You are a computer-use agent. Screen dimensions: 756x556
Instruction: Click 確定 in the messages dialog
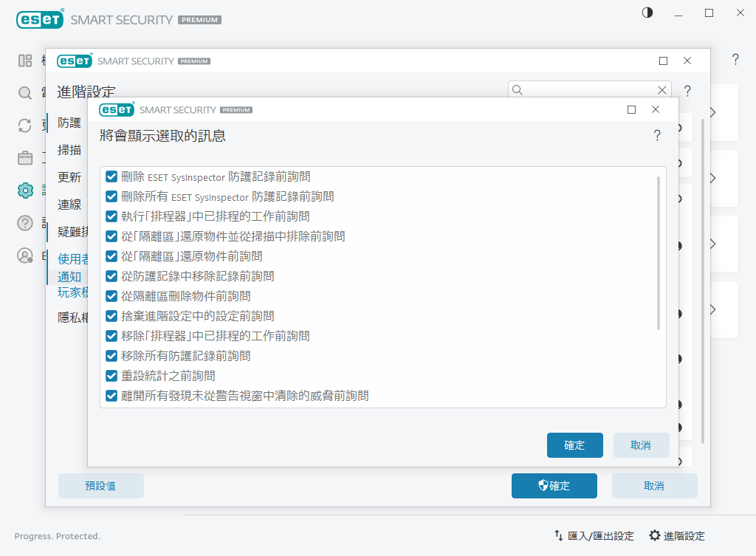click(x=574, y=445)
